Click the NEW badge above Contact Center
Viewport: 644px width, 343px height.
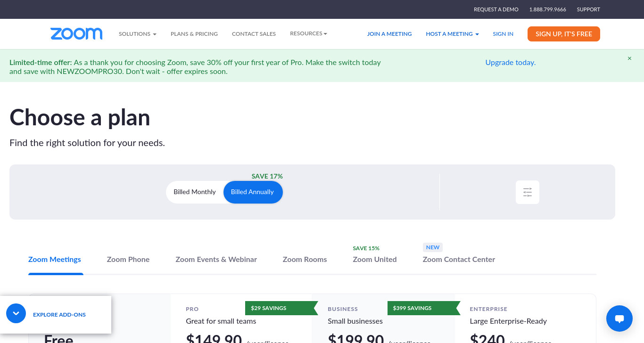pyautogui.click(x=433, y=247)
